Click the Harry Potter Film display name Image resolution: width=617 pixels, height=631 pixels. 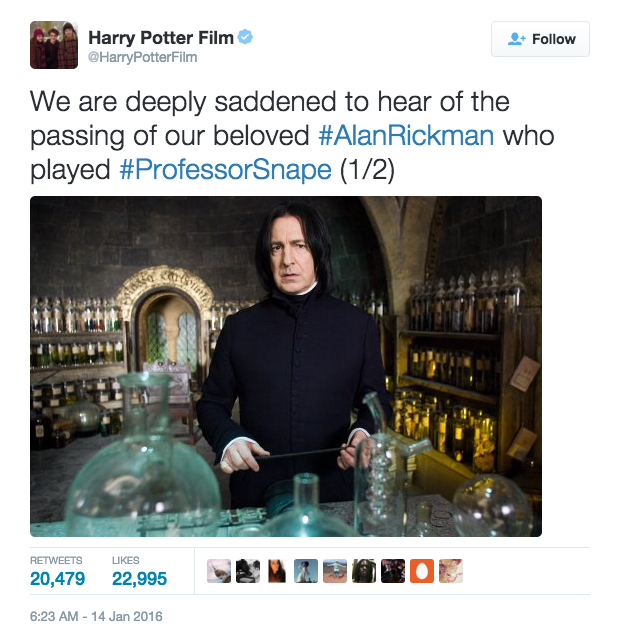161,38
